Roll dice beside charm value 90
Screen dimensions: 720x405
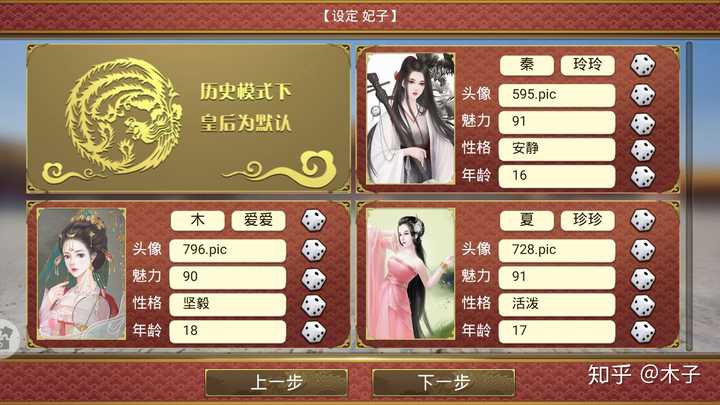pos(314,278)
